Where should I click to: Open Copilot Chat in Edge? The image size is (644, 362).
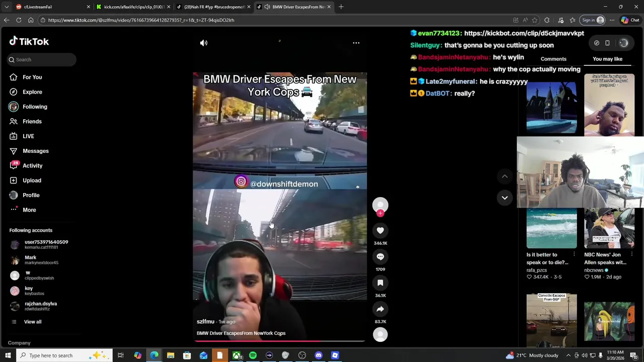coord(630,20)
